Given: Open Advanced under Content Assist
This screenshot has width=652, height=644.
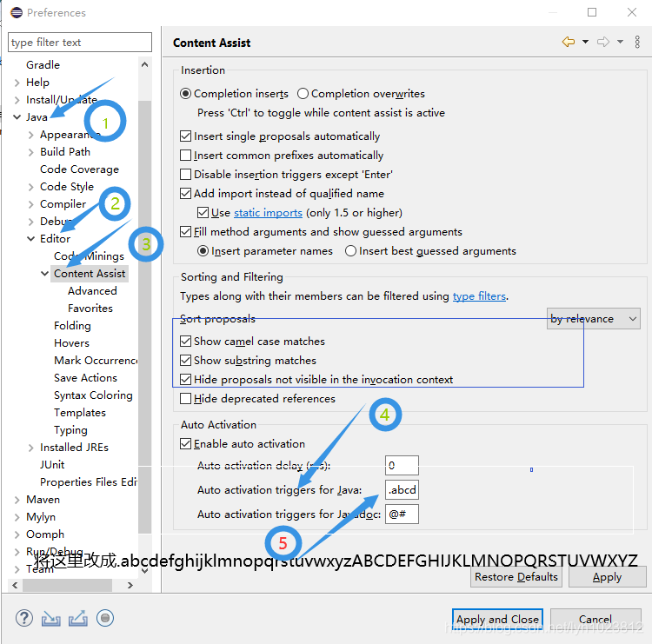Looking at the screenshot, I should tap(92, 291).
